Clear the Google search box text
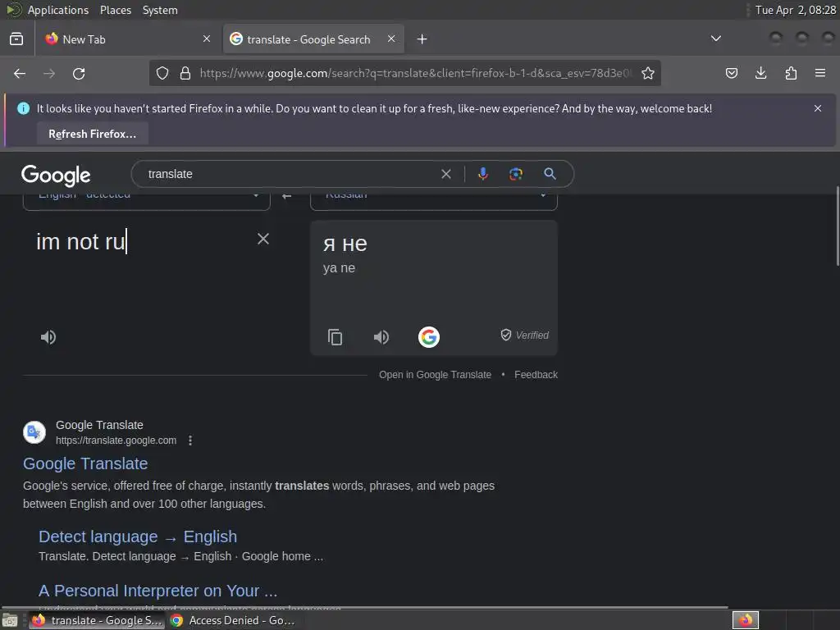The height and width of the screenshot is (630, 840). point(445,174)
